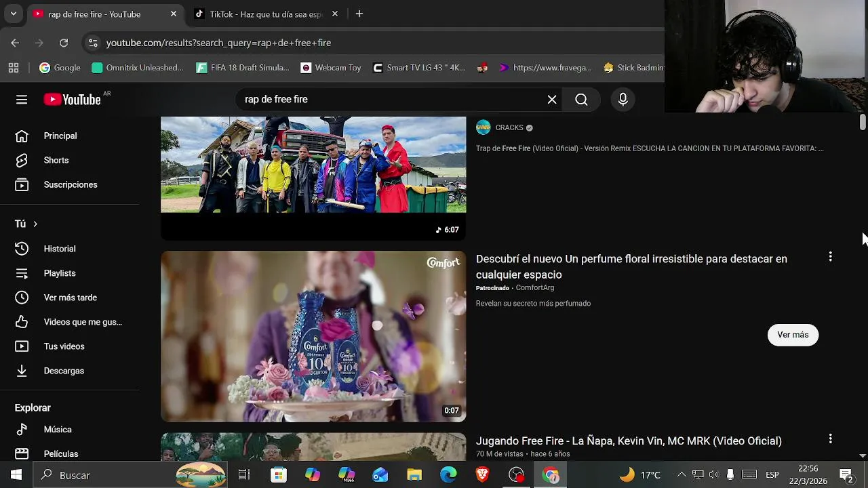
Task: Open a new browser tab
Action: 359,14
